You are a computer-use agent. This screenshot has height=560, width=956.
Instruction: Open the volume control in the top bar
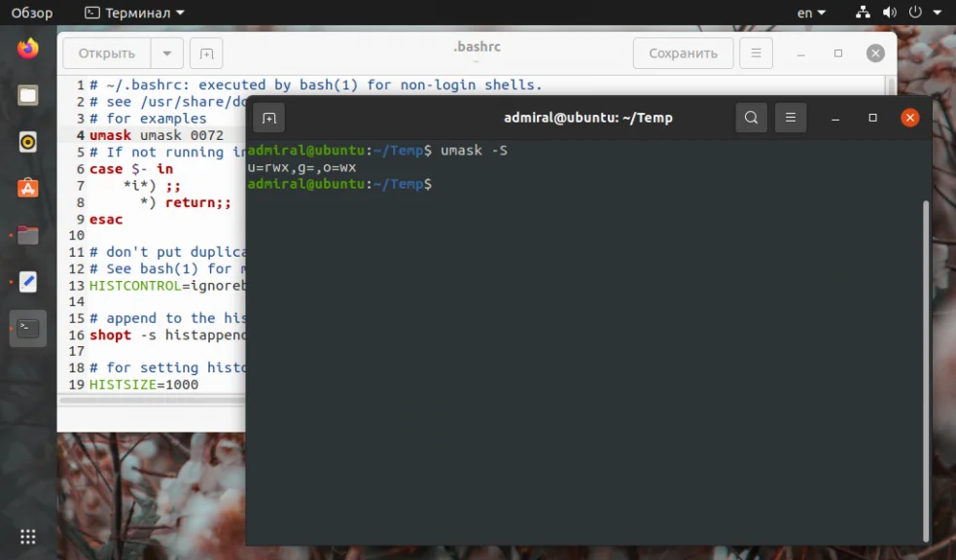[x=890, y=13]
